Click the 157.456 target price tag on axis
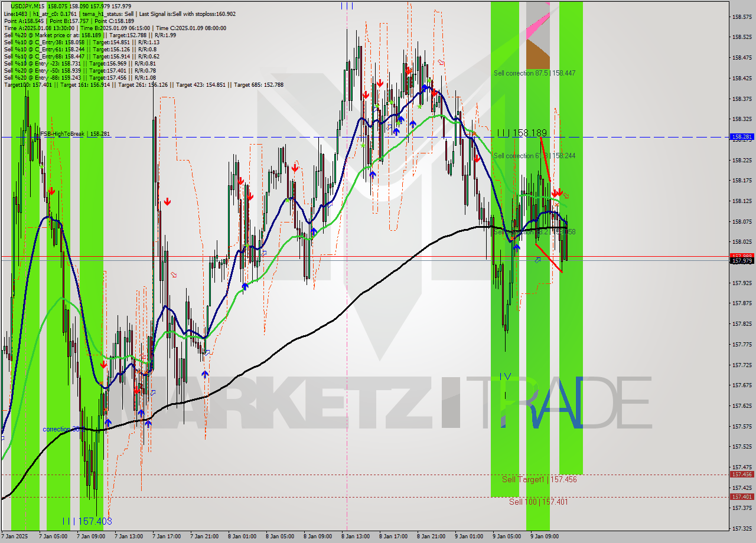The width and height of the screenshot is (756, 543). [x=742, y=475]
